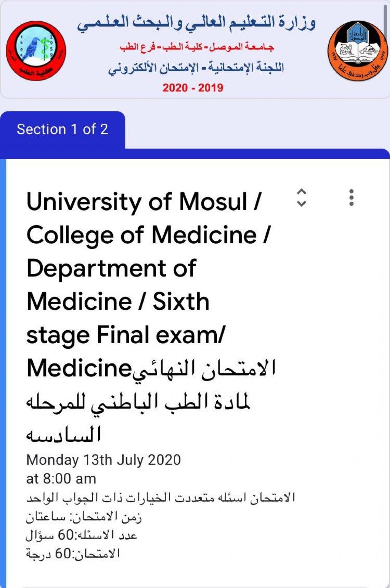Click the "عدد الاسئله:60 سؤال" line

click(x=81, y=535)
